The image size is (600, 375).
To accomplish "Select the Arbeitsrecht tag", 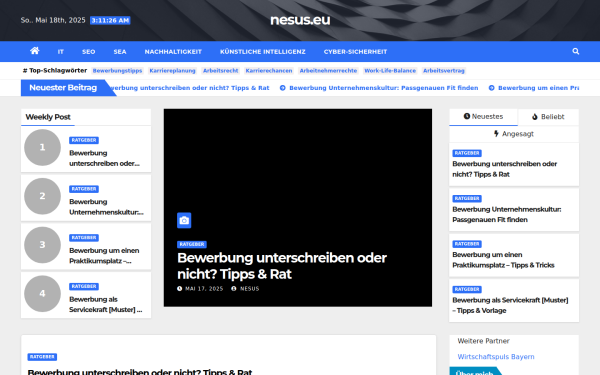I will (220, 71).
